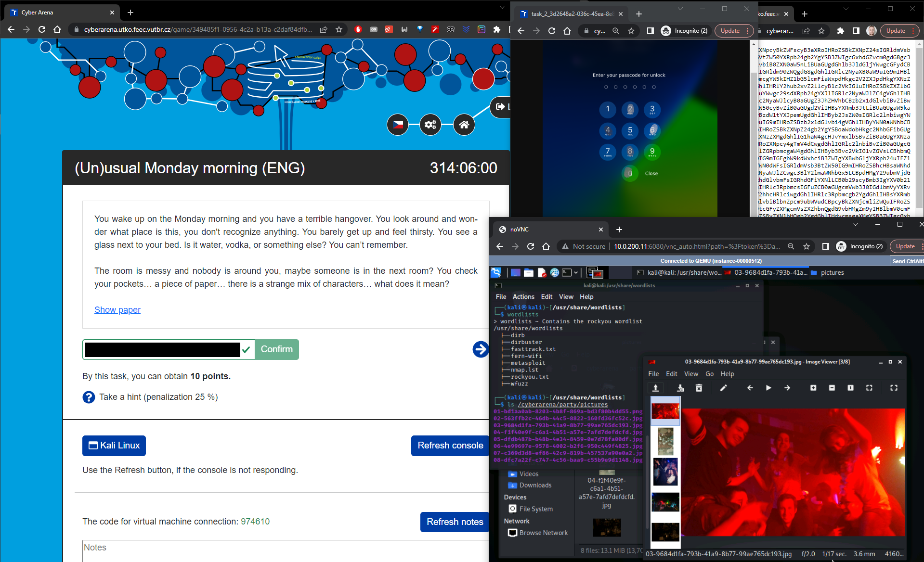Open Edit menu in Image Viewer
Screen dimensions: 924x562
click(x=671, y=374)
